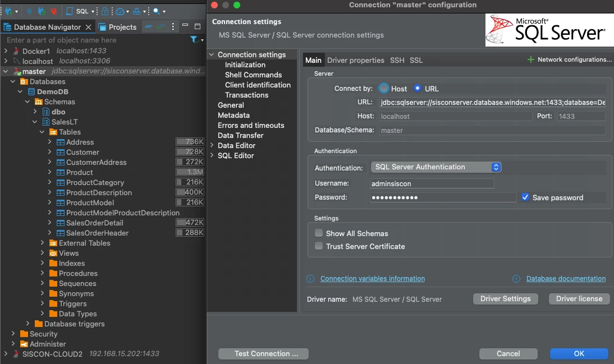This screenshot has height=364, width=614.
Task: Click the padlock transaction mode icon
Action: [x=105, y=11]
